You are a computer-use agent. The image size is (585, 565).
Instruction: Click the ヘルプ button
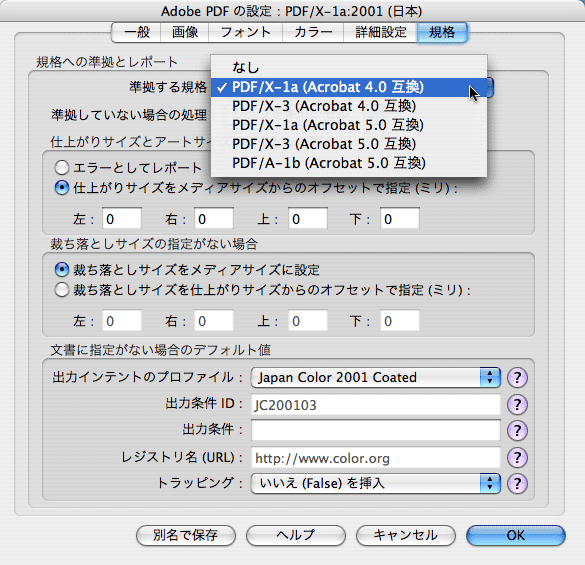295,536
